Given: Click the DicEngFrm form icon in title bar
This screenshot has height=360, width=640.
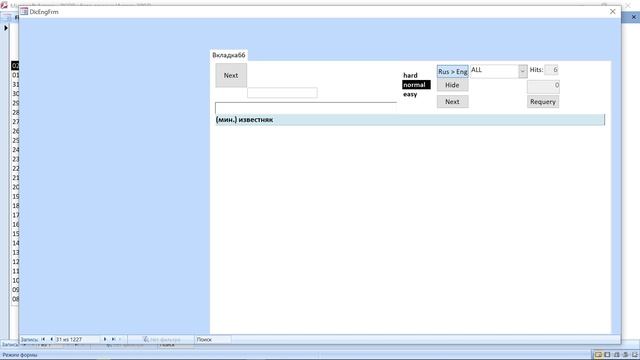Looking at the screenshot, I should [24, 11].
